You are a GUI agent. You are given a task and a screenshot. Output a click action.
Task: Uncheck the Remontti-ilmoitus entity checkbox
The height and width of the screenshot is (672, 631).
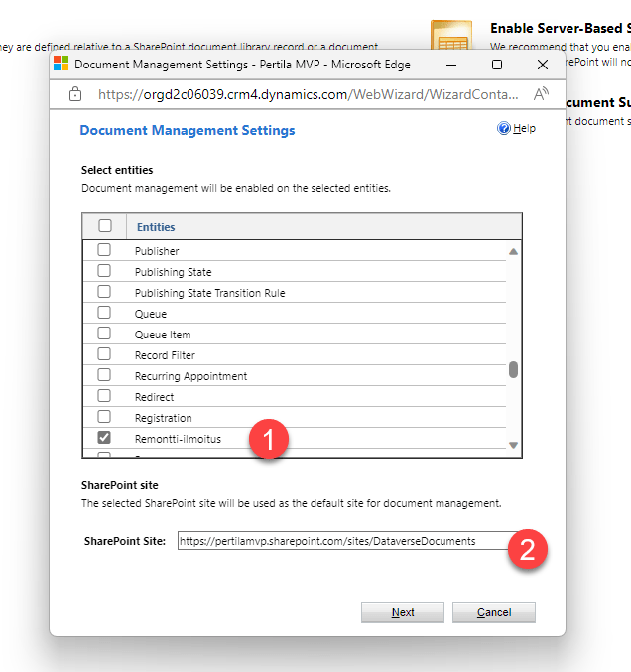(104, 438)
